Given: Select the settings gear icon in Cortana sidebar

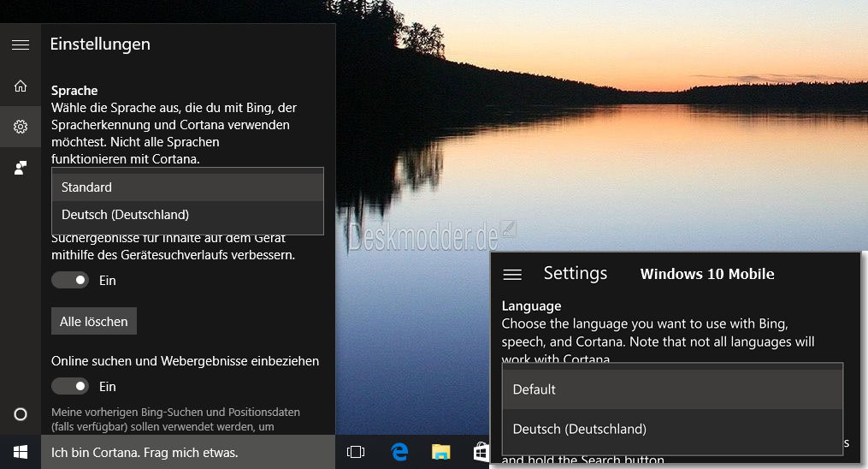Looking at the screenshot, I should click(21, 127).
